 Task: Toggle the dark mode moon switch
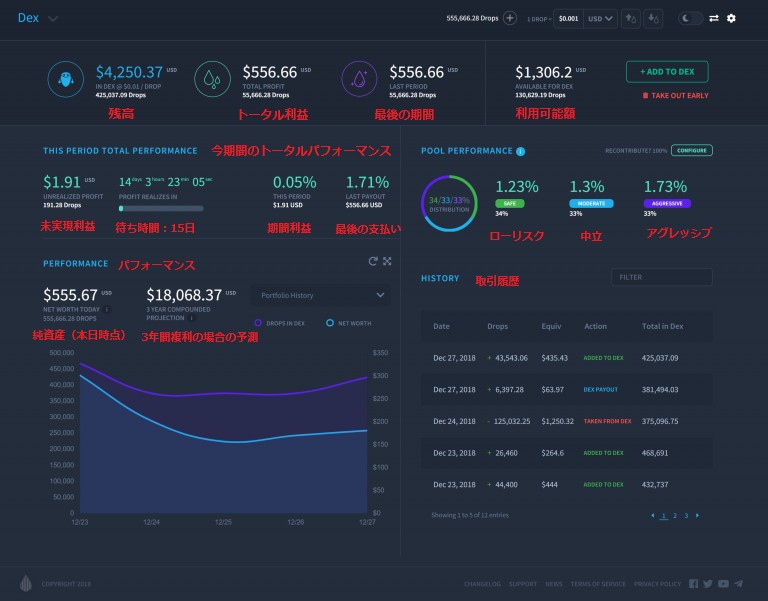[690, 18]
